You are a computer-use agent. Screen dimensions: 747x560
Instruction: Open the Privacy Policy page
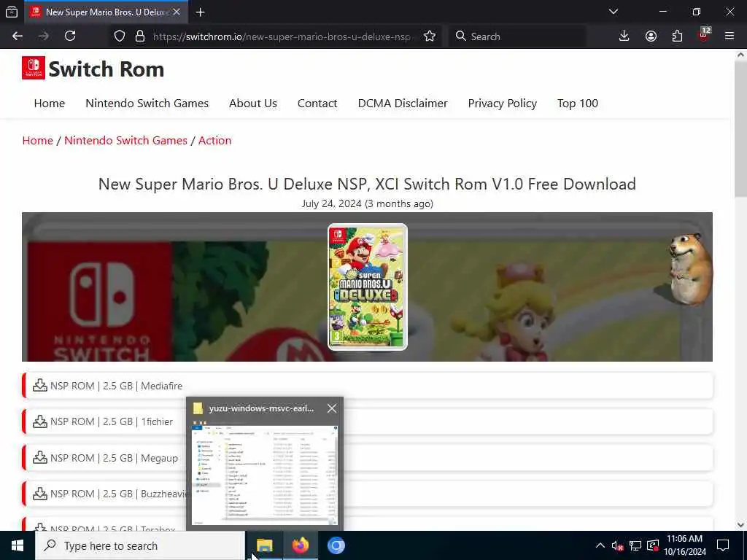(x=502, y=104)
